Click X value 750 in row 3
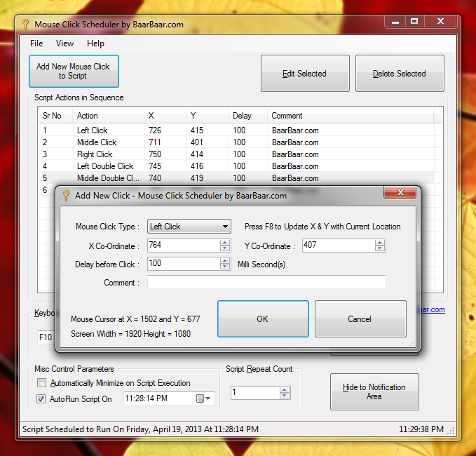 [x=155, y=154]
